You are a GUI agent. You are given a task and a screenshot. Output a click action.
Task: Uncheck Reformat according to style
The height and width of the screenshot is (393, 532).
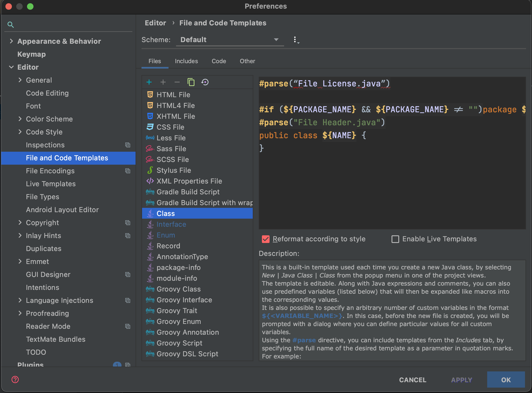(x=266, y=239)
